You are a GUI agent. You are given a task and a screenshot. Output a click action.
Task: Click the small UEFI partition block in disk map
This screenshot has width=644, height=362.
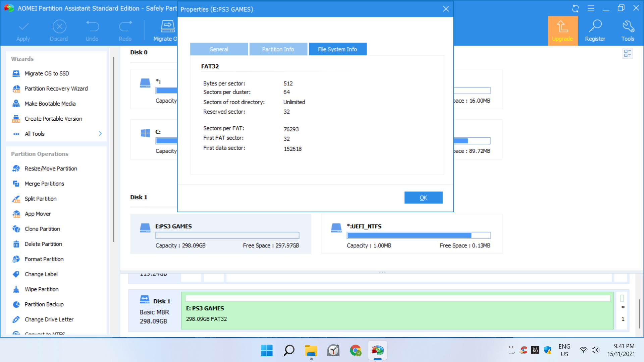(x=622, y=311)
